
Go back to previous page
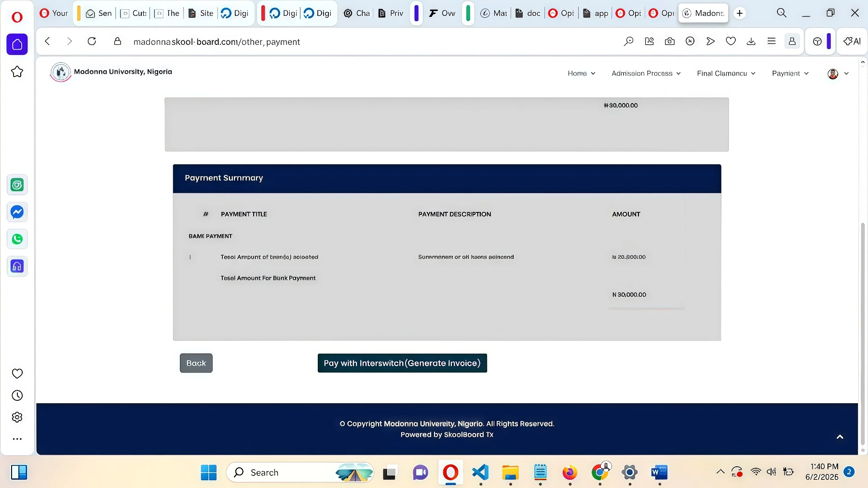coord(47,41)
